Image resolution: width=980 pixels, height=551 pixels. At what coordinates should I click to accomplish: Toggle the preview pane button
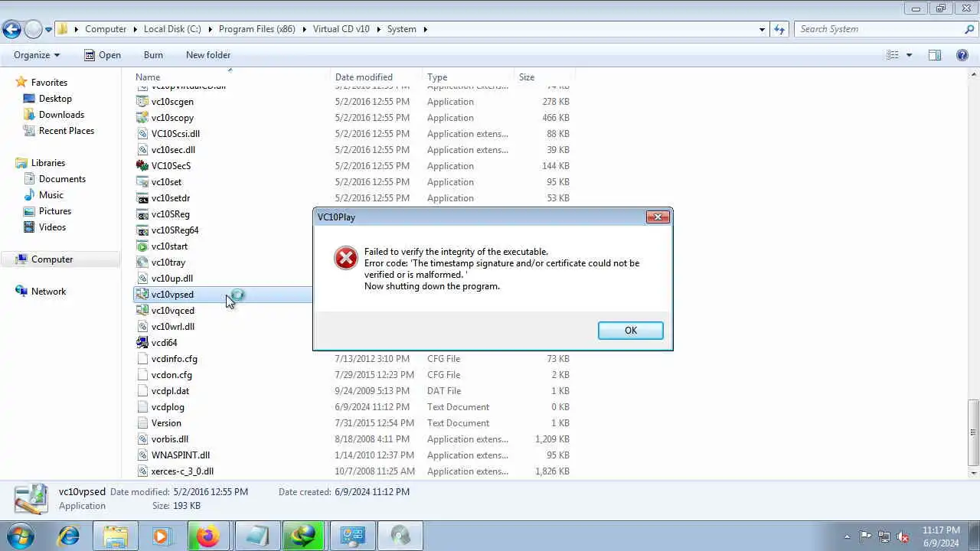934,55
